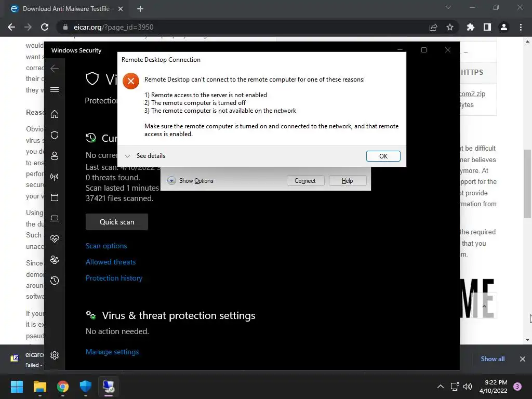Open Chrome from taskbar
The height and width of the screenshot is (399, 532).
click(x=63, y=387)
